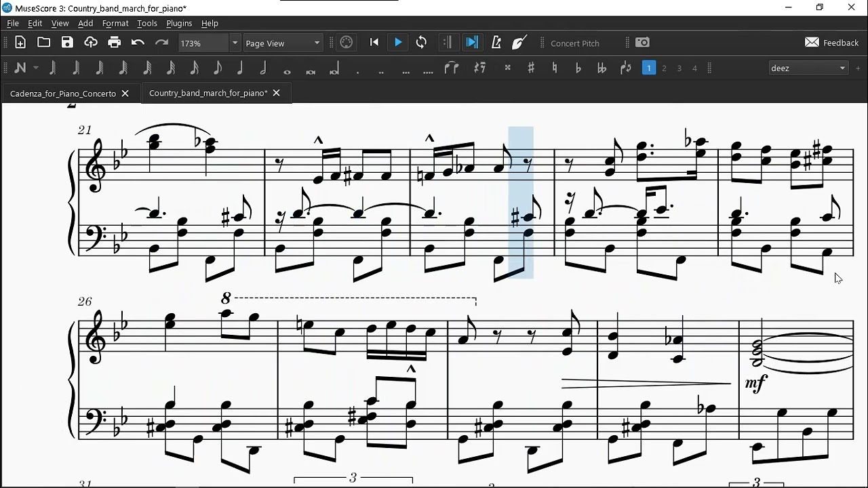
Task: Open the File menu
Action: point(13,23)
